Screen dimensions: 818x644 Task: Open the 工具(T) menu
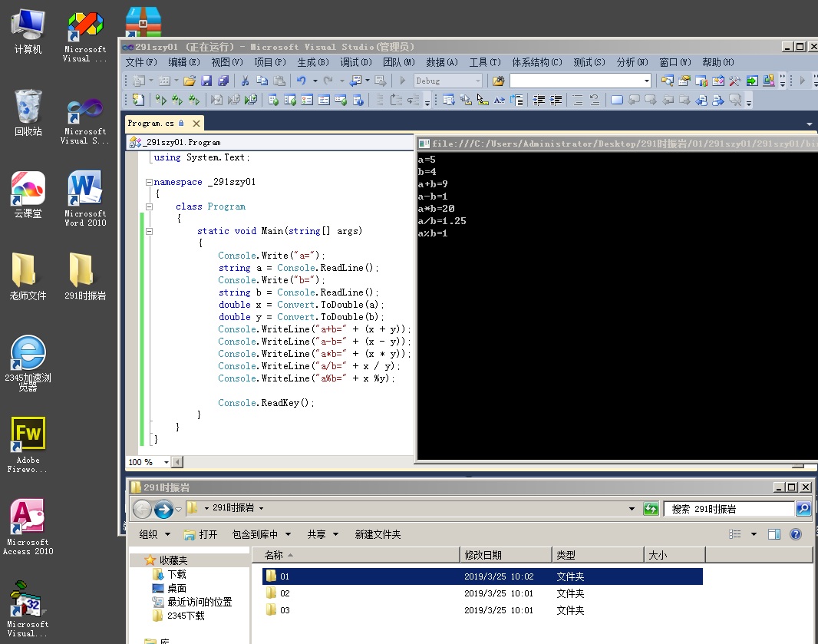485,62
